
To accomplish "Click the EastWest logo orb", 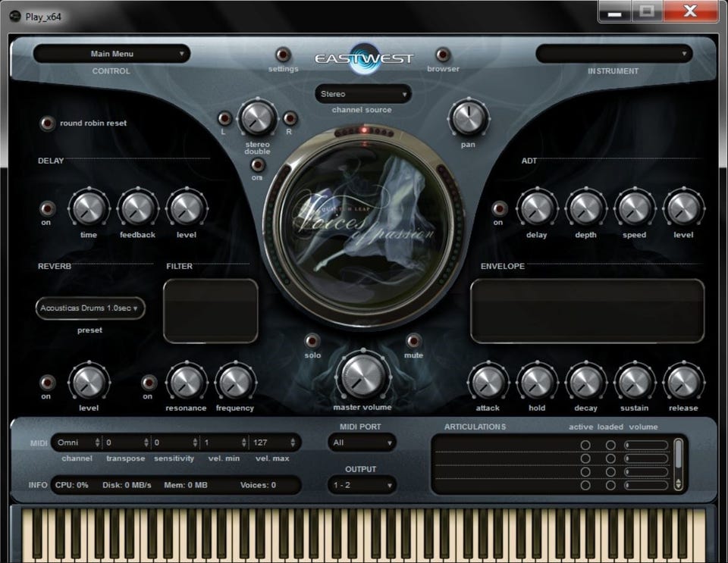I will (365, 59).
